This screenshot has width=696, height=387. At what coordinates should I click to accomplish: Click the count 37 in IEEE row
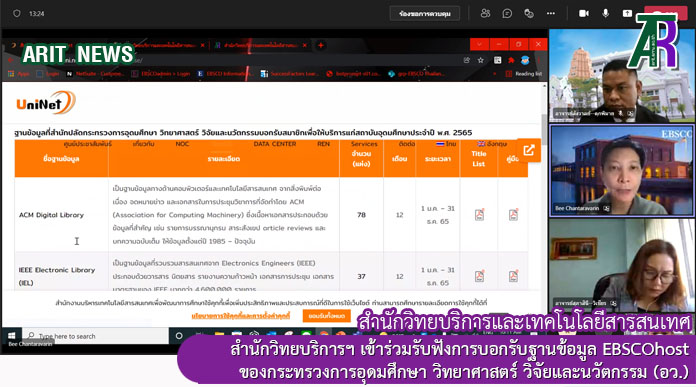point(361,276)
